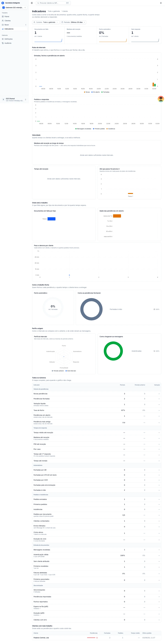The image size is (165, 644).
Task: Toggle the Este intervalo radar legend entry
Action: point(71,371)
